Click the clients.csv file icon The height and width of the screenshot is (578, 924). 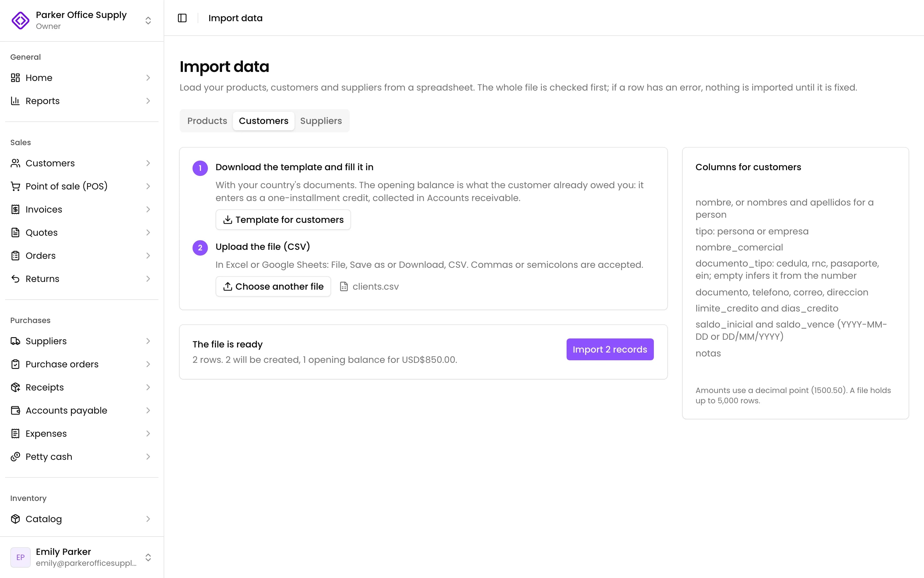(x=344, y=286)
